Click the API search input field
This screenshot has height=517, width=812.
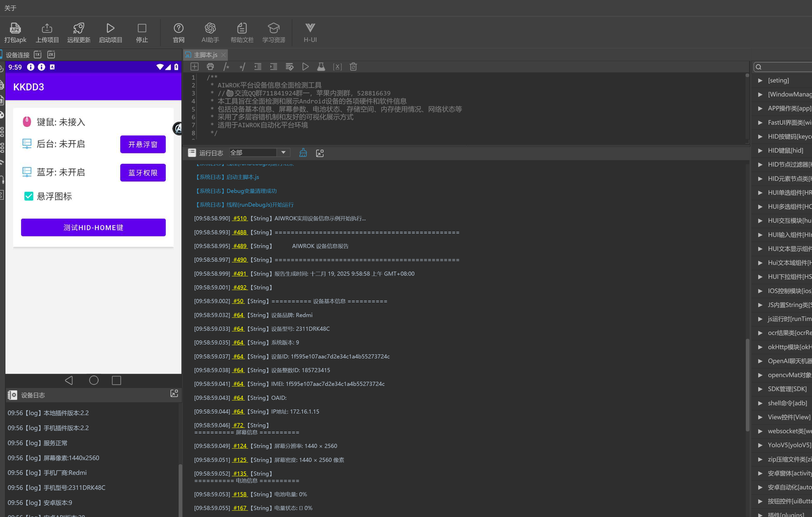pyautogui.click(x=786, y=67)
